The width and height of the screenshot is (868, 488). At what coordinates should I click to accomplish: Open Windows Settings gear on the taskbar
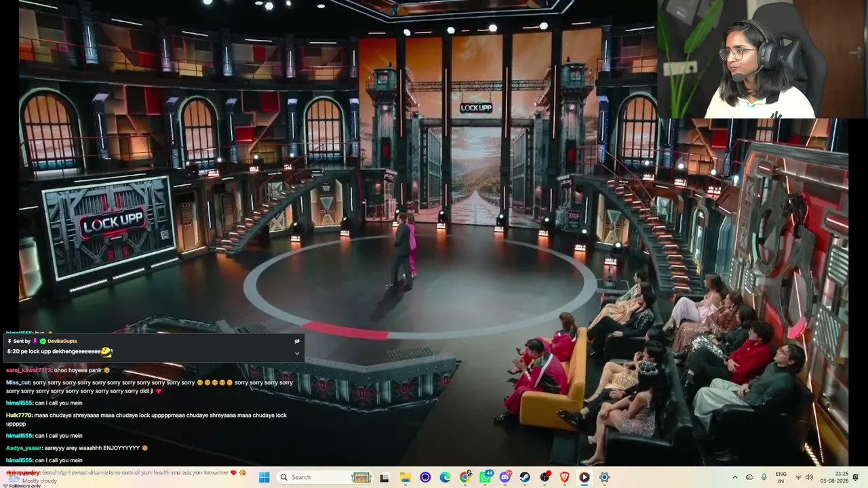pyautogui.click(x=604, y=477)
